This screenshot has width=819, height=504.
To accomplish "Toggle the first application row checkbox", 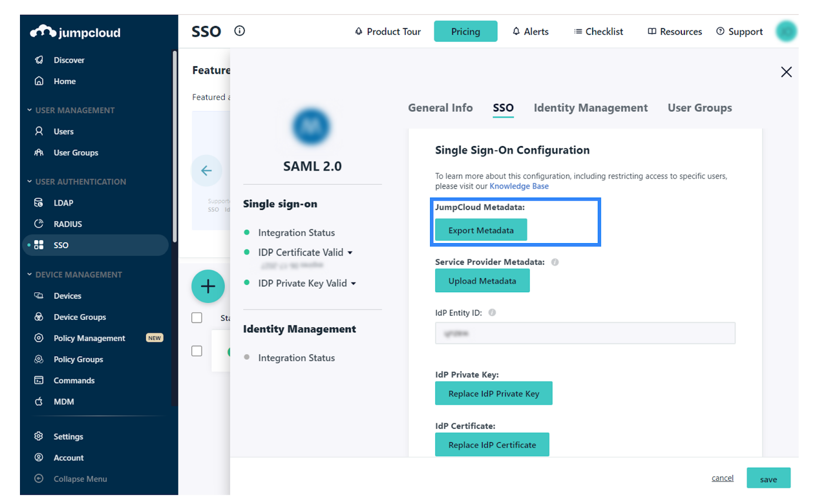I will (x=197, y=351).
